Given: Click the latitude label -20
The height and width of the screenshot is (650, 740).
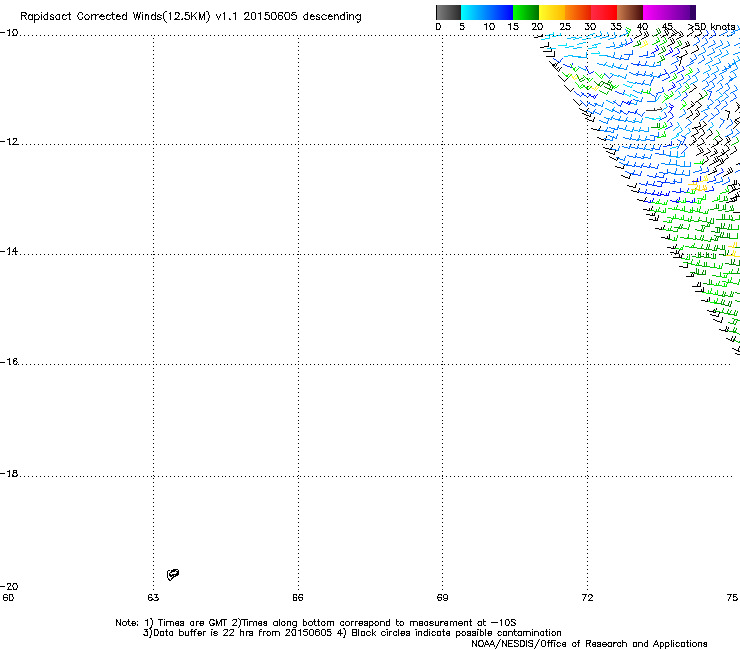Looking at the screenshot, I should click(9, 586).
